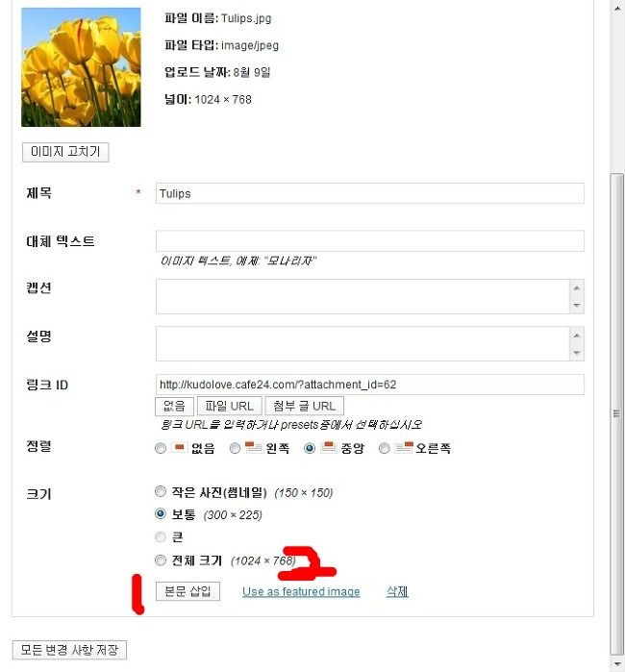Click the 삭제 link
The image size is (625, 672).
pos(397,592)
